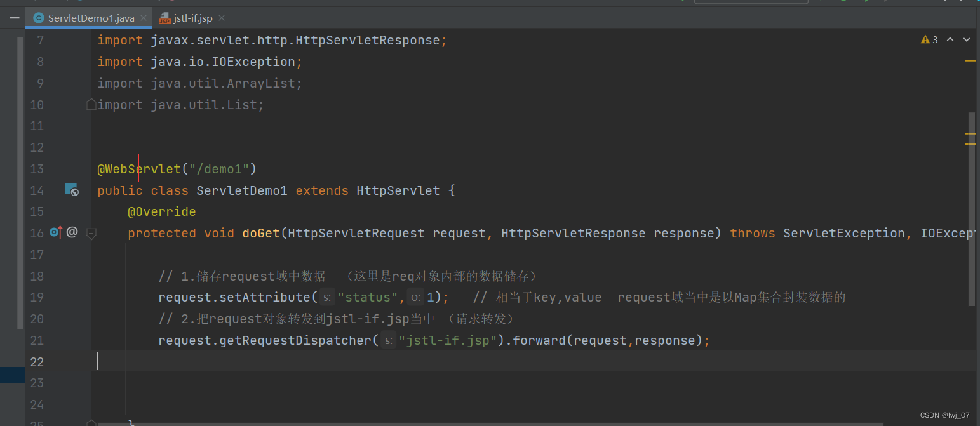
Task: Close the jstl-if.jsp editor tab
Action: click(220, 18)
